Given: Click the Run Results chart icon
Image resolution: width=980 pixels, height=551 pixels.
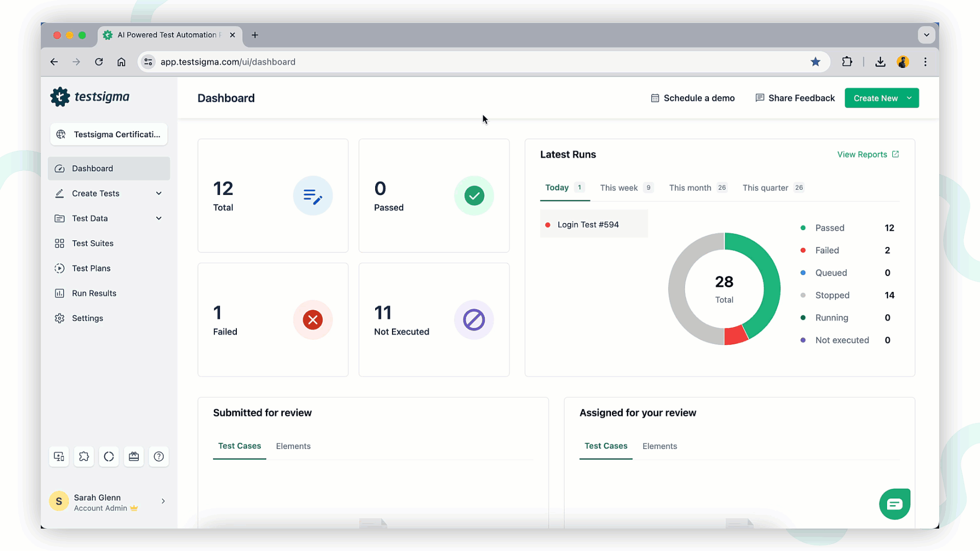Looking at the screenshot, I should [60, 293].
